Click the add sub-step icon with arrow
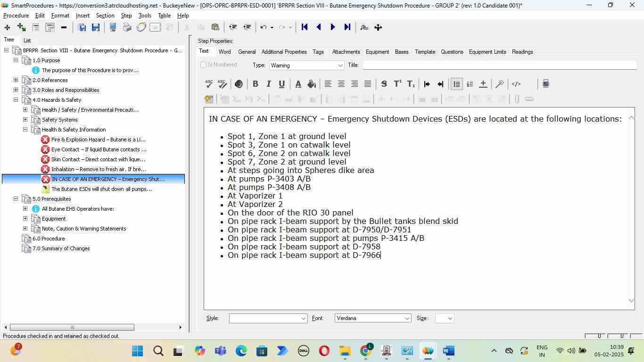Viewport: 644px width, 362px height. [x=21, y=27]
